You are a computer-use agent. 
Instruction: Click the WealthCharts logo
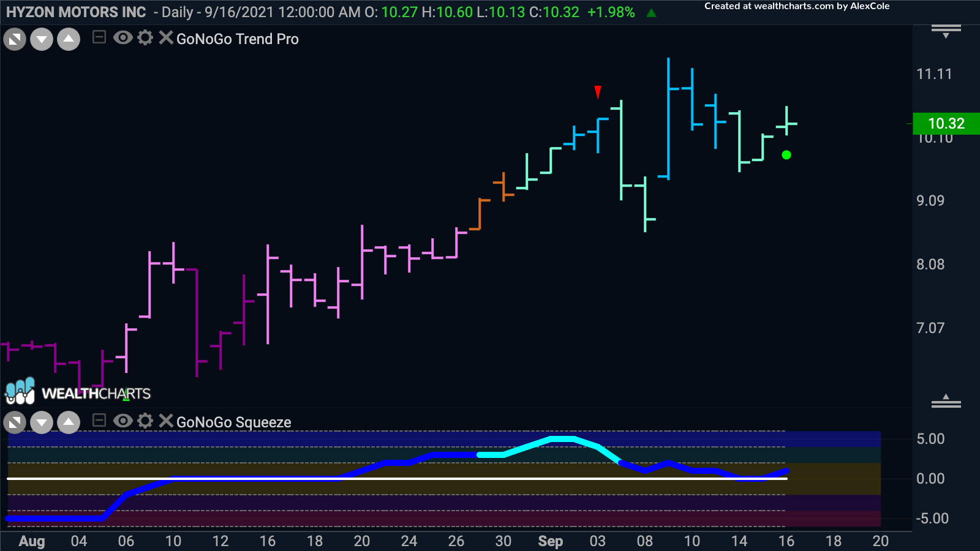[x=78, y=392]
